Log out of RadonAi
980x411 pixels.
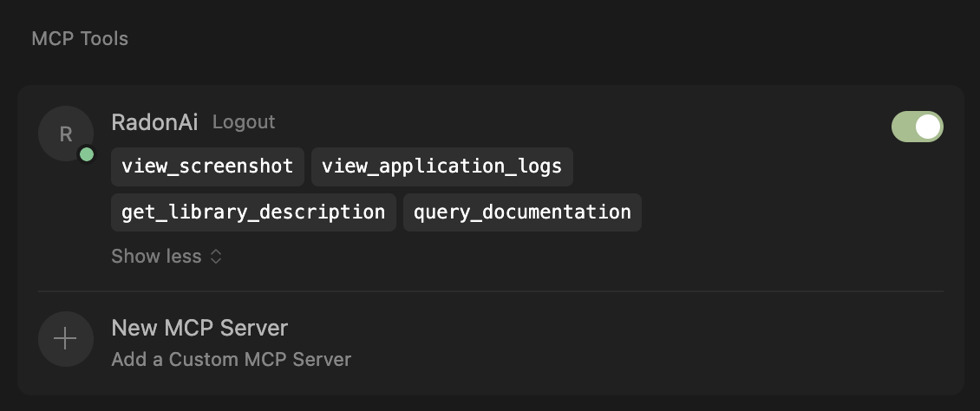click(x=244, y=122)
